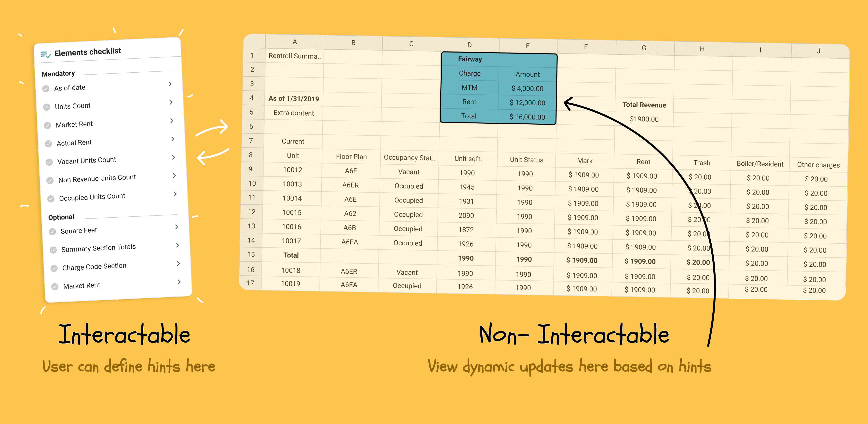Expand the mandatory Market Rent chevron
The image size is (868, 424).
[172, 120]
